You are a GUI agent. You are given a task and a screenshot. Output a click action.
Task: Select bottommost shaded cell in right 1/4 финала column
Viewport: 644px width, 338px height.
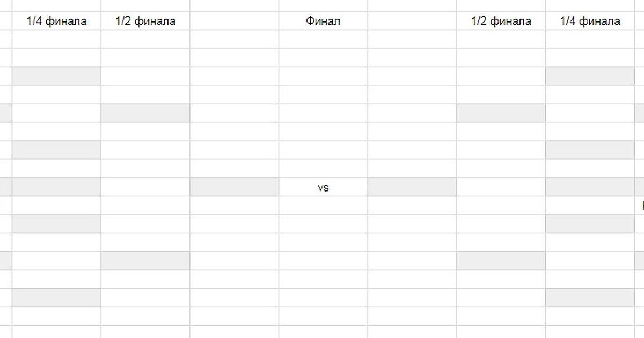590,298
